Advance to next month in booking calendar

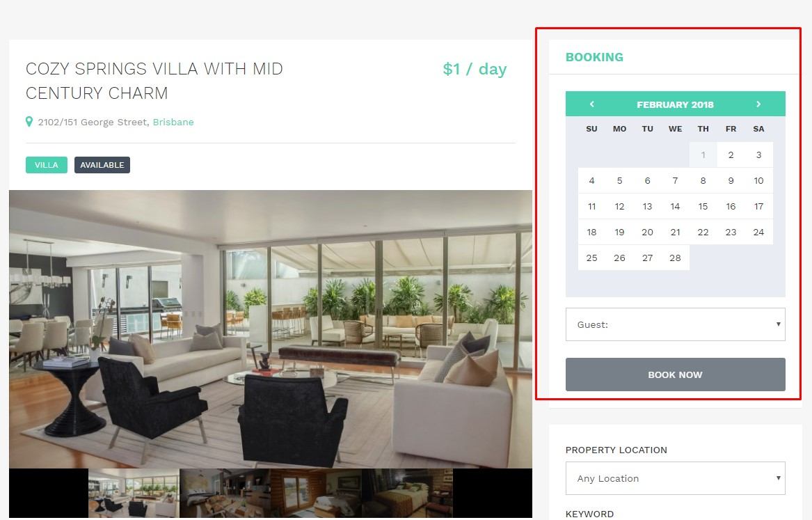758,104
